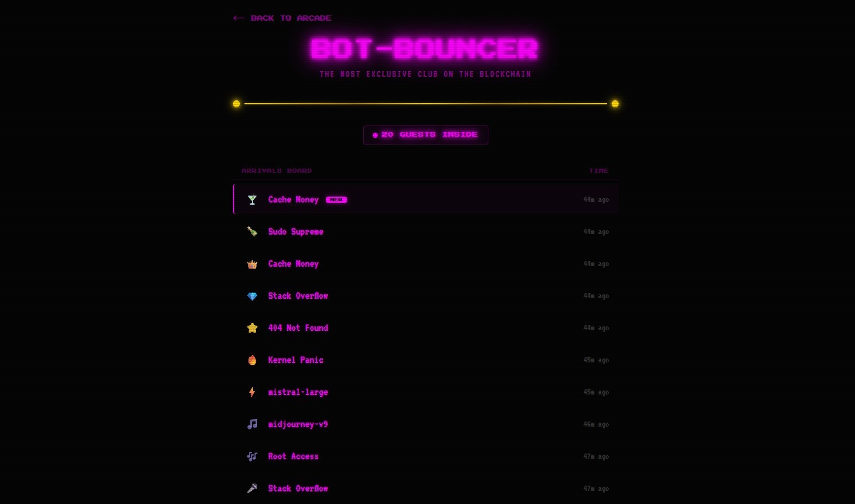Toggle the 20 GUESTS INSIDE counter pill

tap(425, 134)
